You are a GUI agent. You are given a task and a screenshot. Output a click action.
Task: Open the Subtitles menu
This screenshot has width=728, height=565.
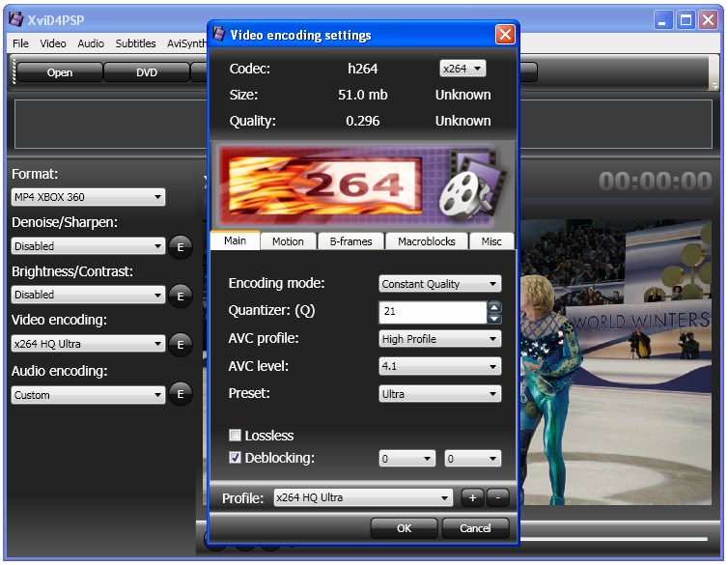[135, 43]
